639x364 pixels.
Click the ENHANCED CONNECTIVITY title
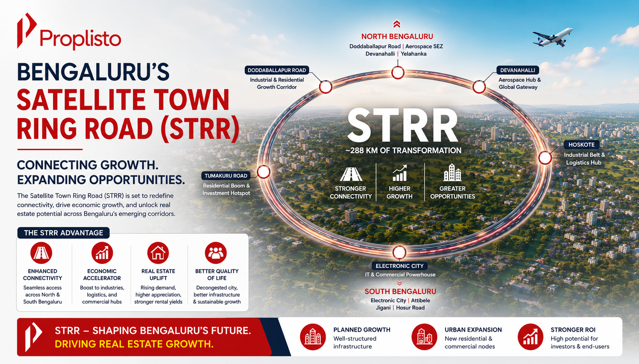[42, 274]
